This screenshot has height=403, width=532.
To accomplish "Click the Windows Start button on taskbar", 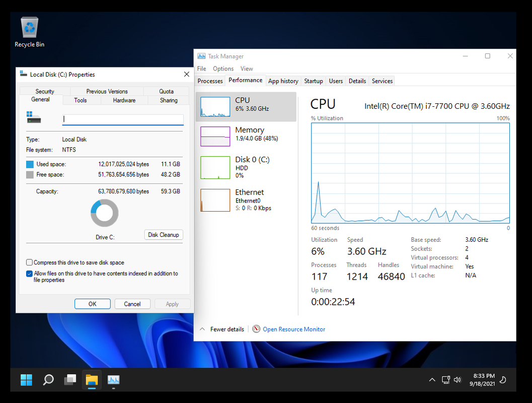I will tap(26, 379).
